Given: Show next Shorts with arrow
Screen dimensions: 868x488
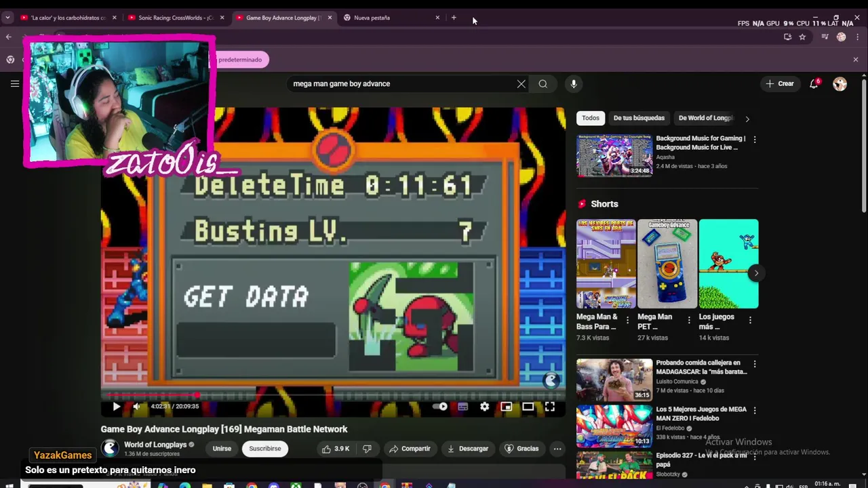Looking at the screenshot, I should pos(756,273).
